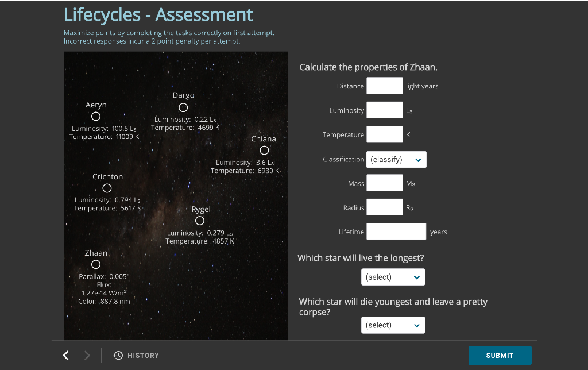Click the Mass input field
Viewport: 588px width, 370px height.
385,183
